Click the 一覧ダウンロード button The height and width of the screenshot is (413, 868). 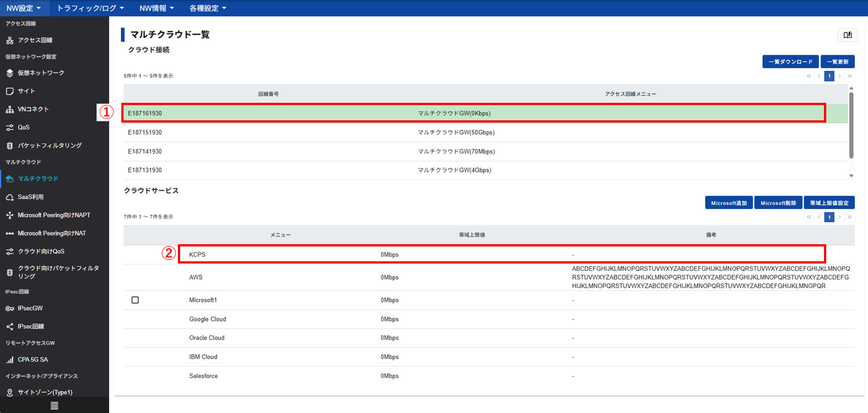coord(790,62)
